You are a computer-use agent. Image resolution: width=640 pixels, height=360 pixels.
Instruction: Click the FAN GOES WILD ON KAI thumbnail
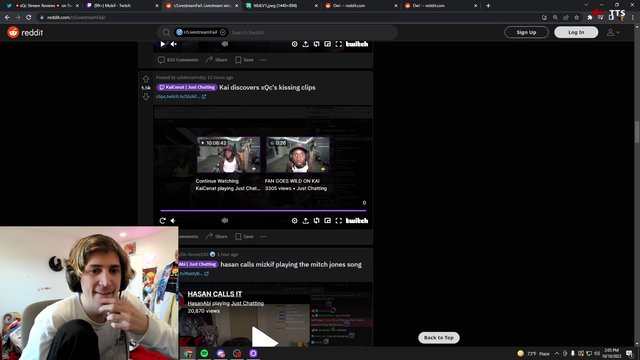(298, 155)
